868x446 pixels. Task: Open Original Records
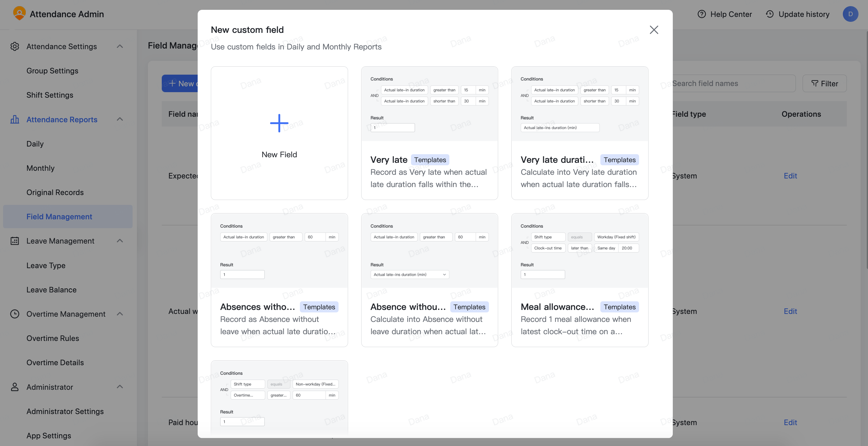pos(55,192)
